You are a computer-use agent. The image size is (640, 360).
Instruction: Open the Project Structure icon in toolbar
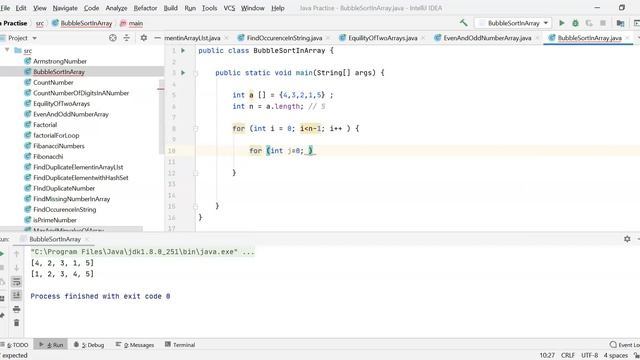point(620,23)
